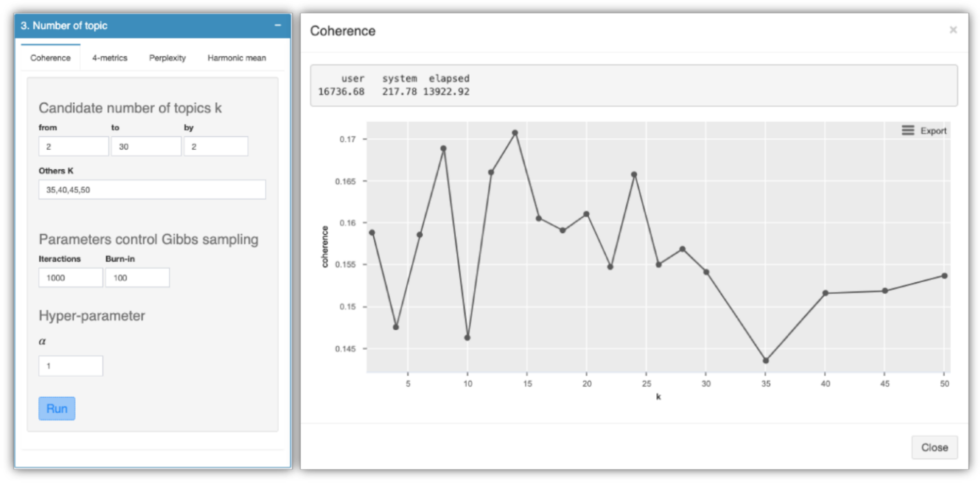Go to the Harmonic mean tab
Screen dimensions: 980x483
click(x=237, y=58)
